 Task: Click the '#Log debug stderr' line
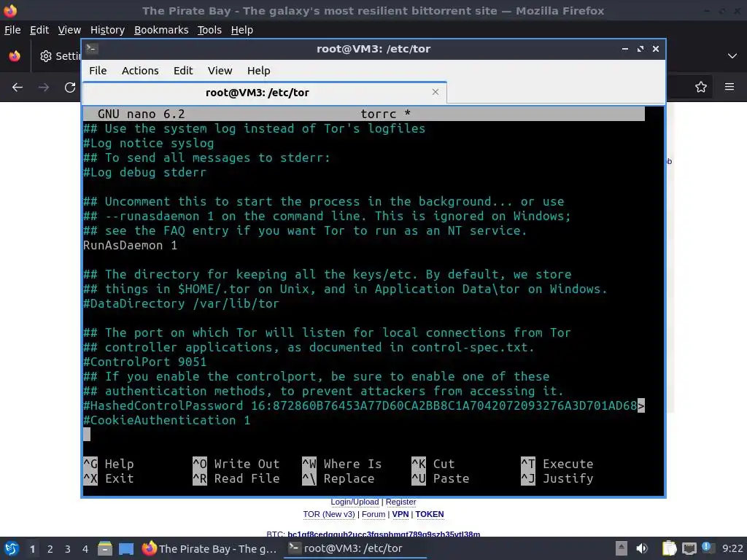click(x=145, y=172)
